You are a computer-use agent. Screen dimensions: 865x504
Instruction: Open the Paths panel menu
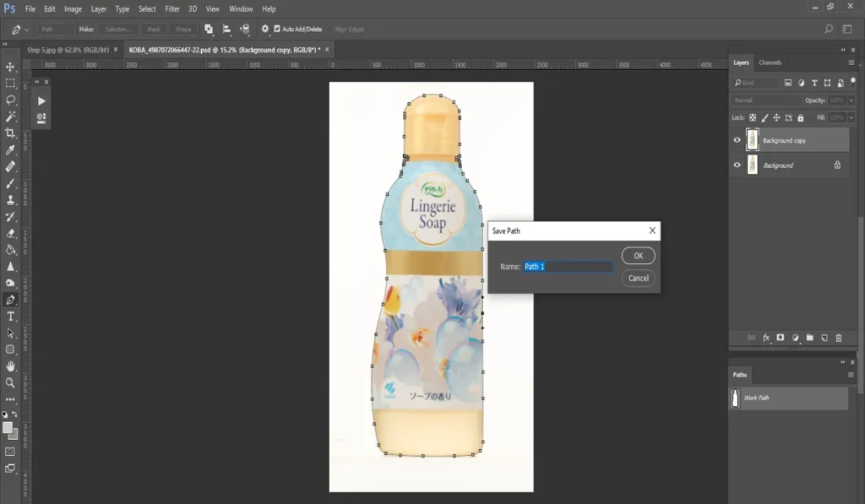click(x=851, y=375)
